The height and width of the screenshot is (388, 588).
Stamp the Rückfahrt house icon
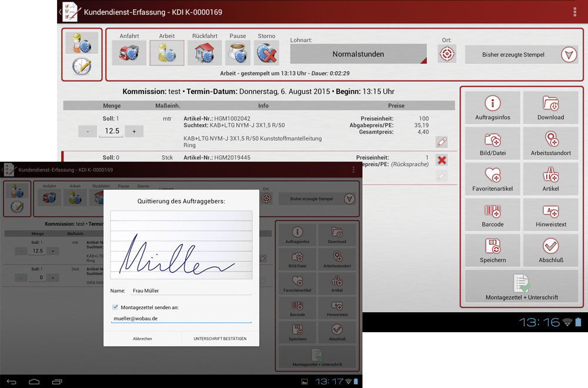pos(205,53)
